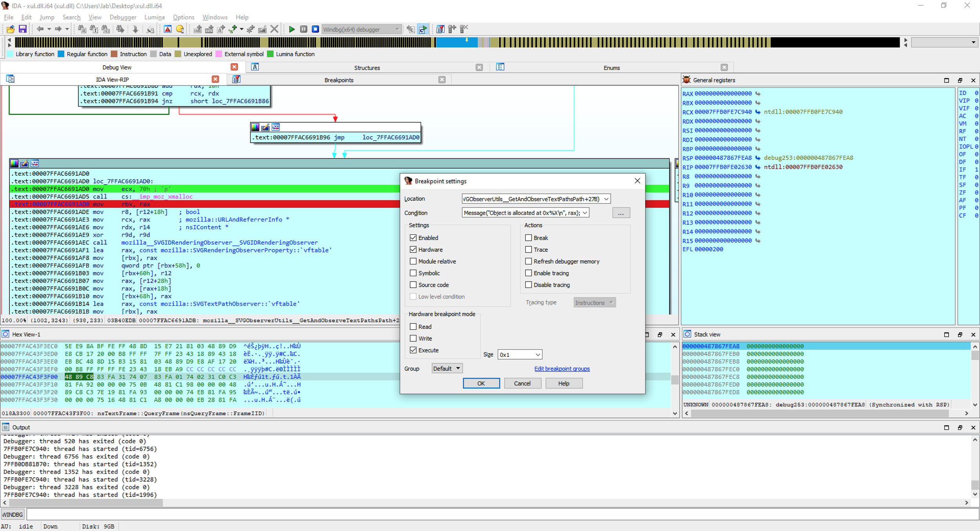Image resolution: width=980 pixels, height=531 pixels.
Task: Click the green add structure icon
Action: click(x=233, y=29)
